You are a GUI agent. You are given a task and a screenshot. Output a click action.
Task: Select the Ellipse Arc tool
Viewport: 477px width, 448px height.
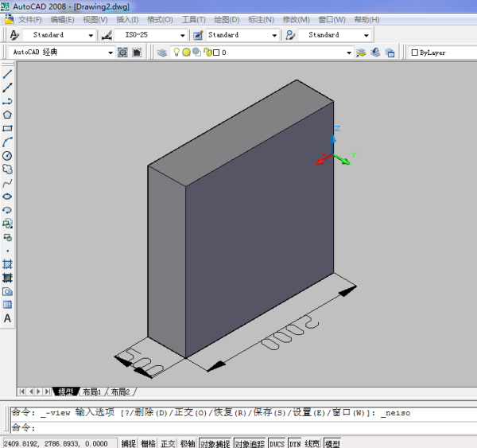pos(7,210)
